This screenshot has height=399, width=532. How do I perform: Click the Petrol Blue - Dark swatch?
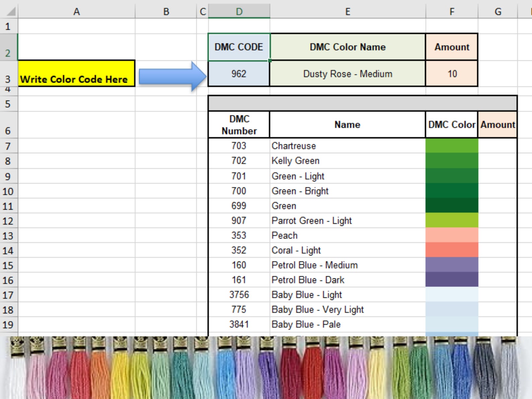pyautogui.click(x=452, y=280)
